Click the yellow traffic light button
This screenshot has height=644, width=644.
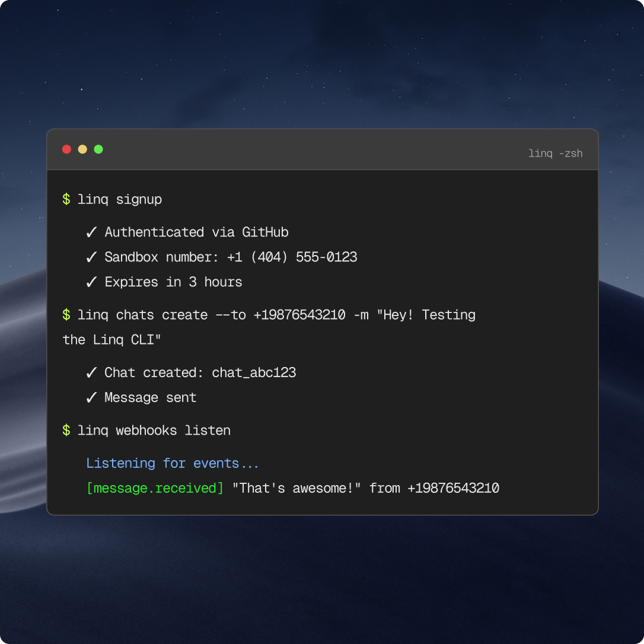coord(82,149)
